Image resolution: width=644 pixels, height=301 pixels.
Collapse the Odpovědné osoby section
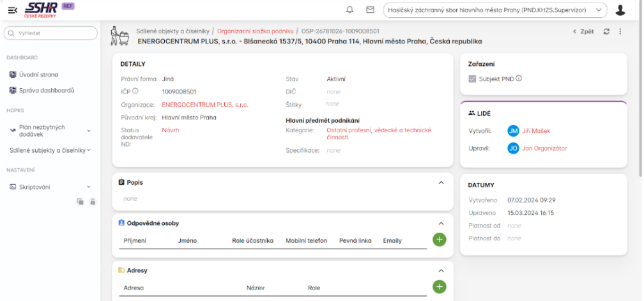point(441,224)
